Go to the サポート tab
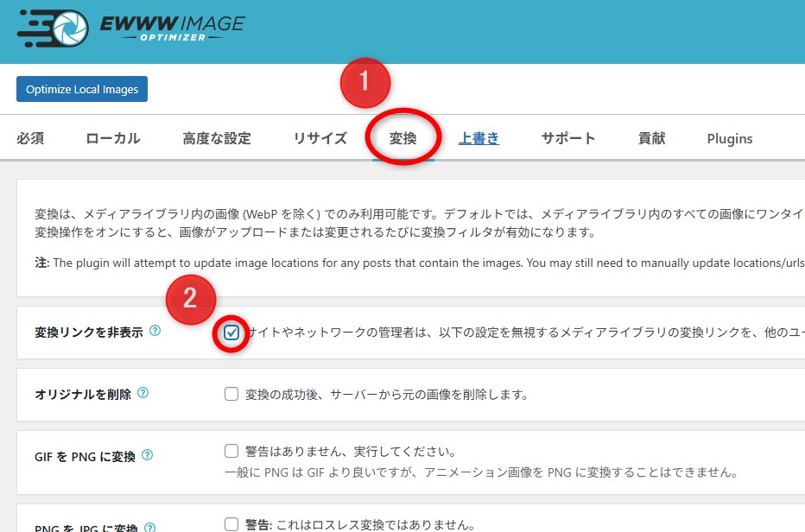 (x=567, y=138)
